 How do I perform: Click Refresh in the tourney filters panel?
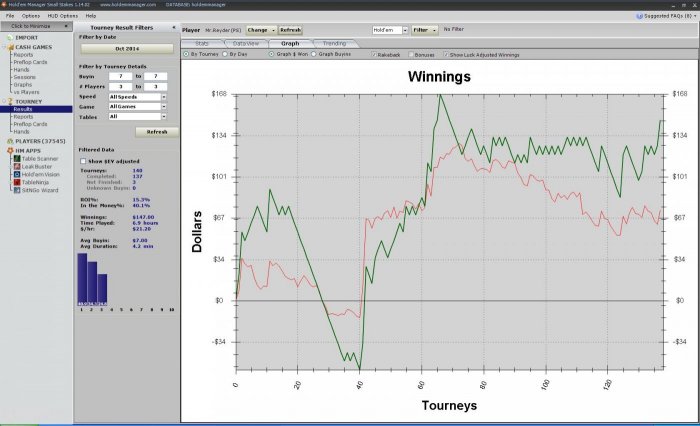point(157,132)
